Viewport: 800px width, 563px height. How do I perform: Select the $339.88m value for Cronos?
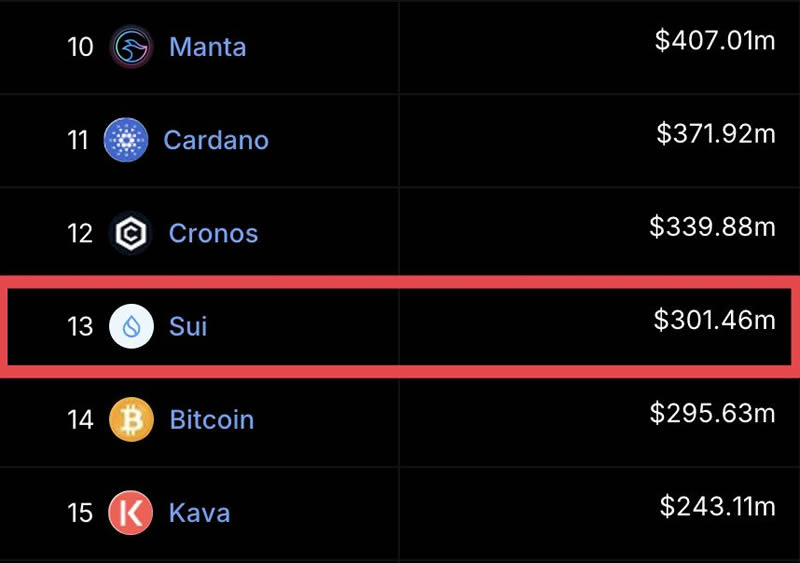pos(712,227)
